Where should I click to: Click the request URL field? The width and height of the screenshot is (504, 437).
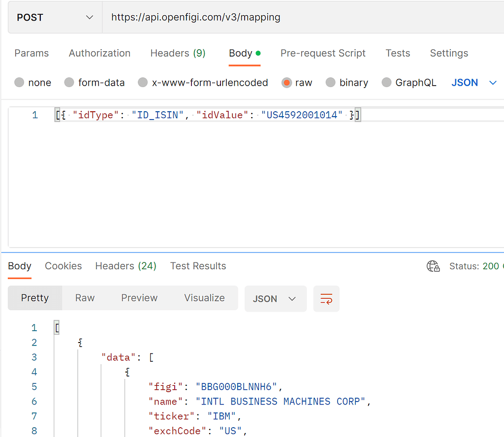tap(246, 17)
